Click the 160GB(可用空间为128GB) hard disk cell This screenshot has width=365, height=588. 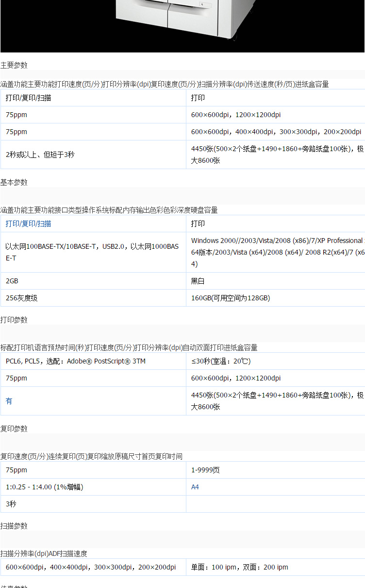[276, 298]
